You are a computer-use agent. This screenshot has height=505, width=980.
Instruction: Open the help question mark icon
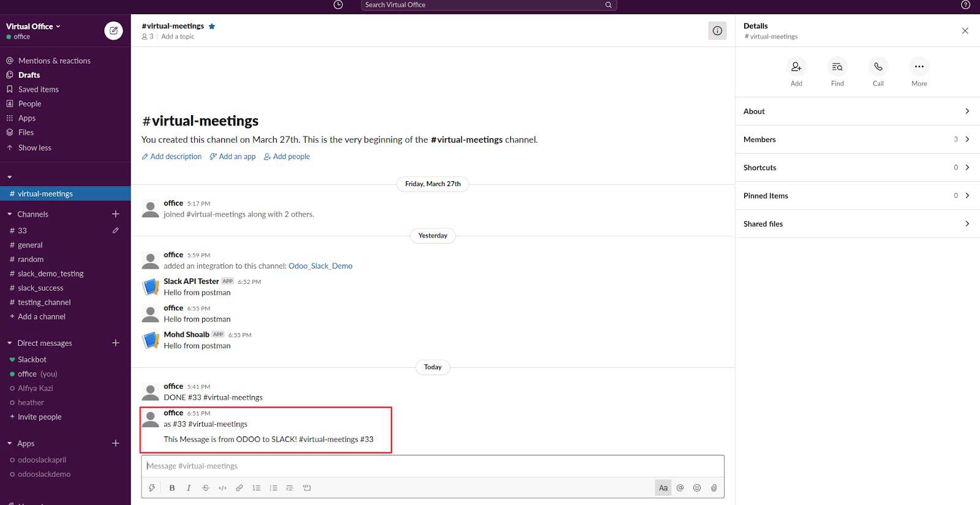pos(965,5)
